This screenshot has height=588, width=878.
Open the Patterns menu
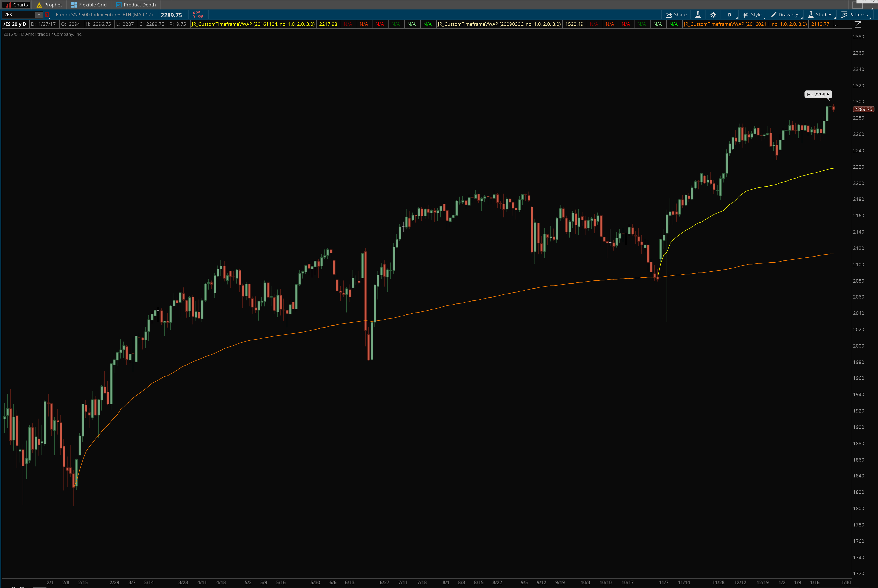(x=855, y=15)
